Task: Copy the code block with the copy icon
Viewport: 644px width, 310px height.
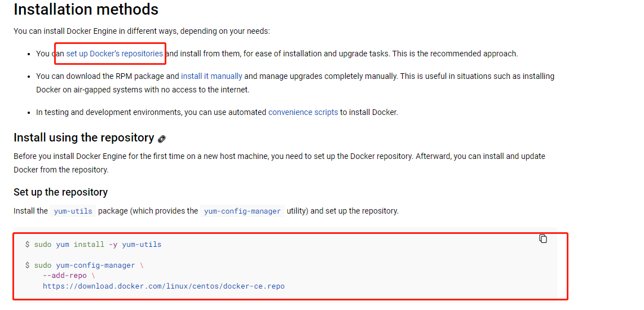Action: tap(543, 238)
